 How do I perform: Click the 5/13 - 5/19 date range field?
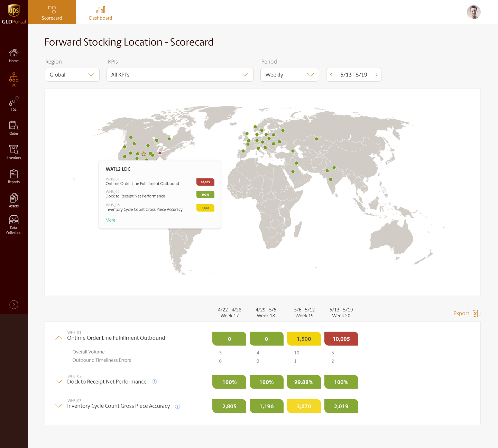[354, 75]
